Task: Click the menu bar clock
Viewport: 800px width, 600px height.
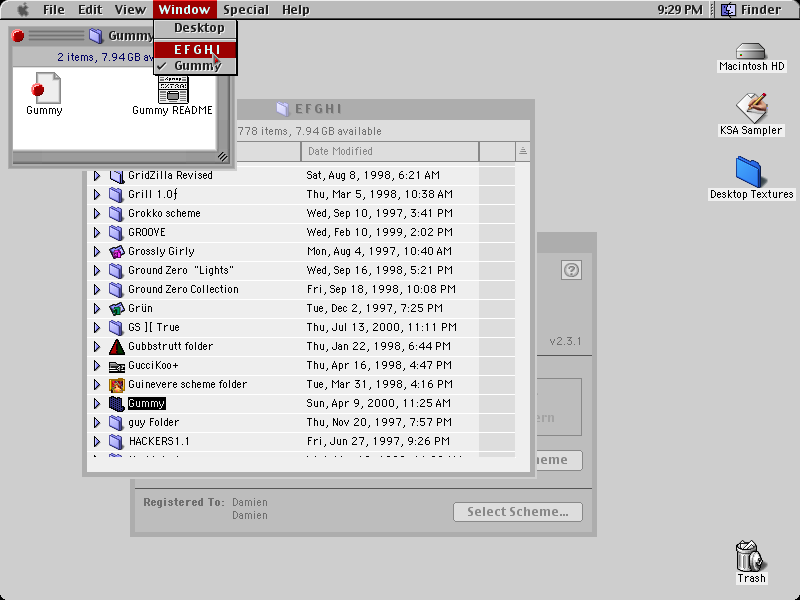Action: pyautogui.click(x=680, y=10)
